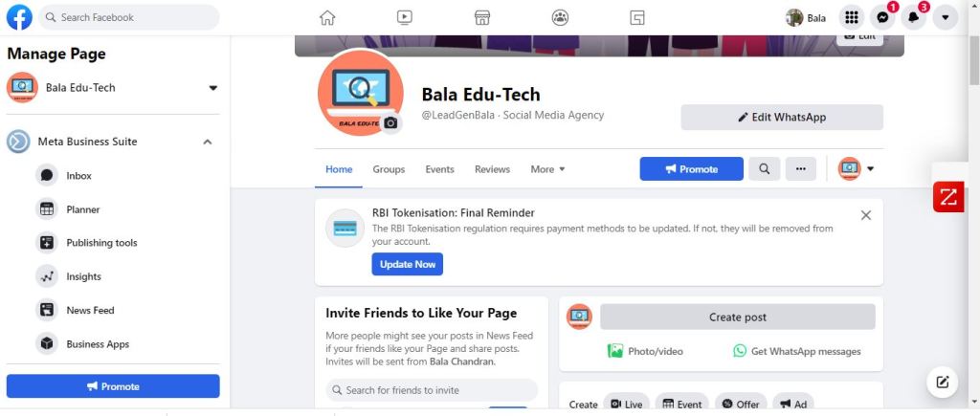Open the Watch video icon in top navigation
The image size is (980, 416).
pos(405,17)
